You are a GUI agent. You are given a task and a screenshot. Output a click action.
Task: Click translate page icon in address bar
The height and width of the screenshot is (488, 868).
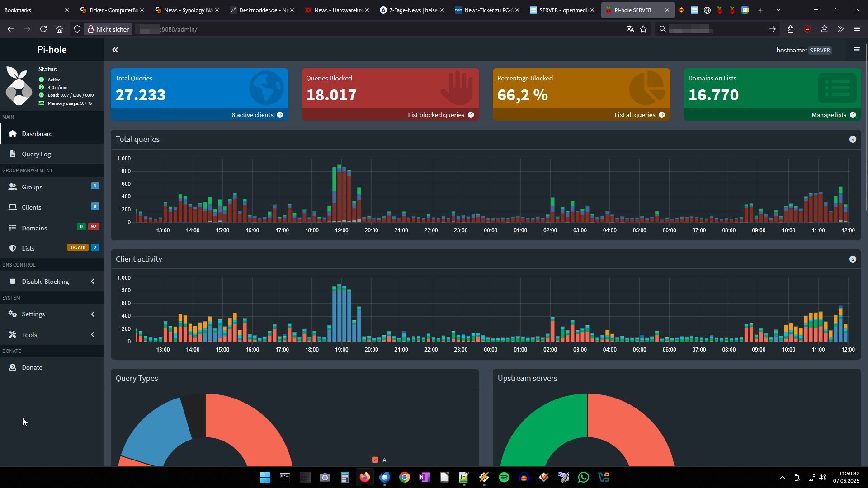(630, 29)
